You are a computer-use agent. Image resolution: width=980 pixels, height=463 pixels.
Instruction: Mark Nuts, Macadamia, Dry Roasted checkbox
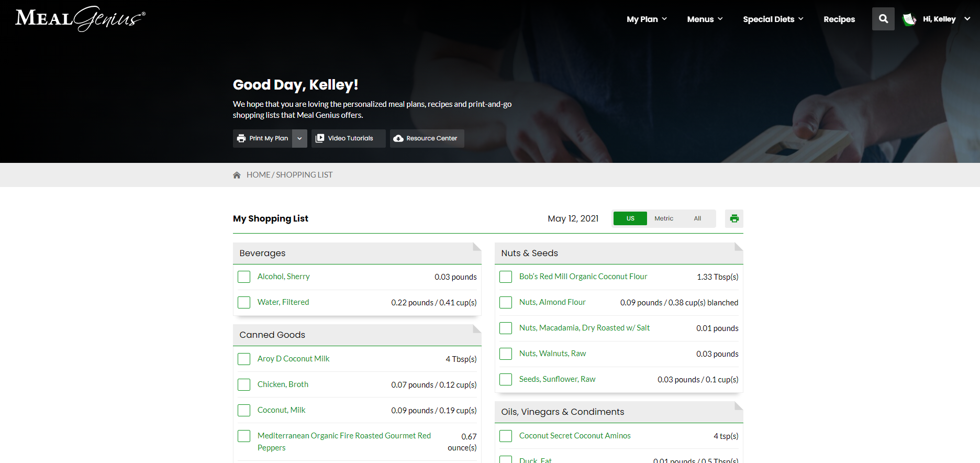pos(506,328)
